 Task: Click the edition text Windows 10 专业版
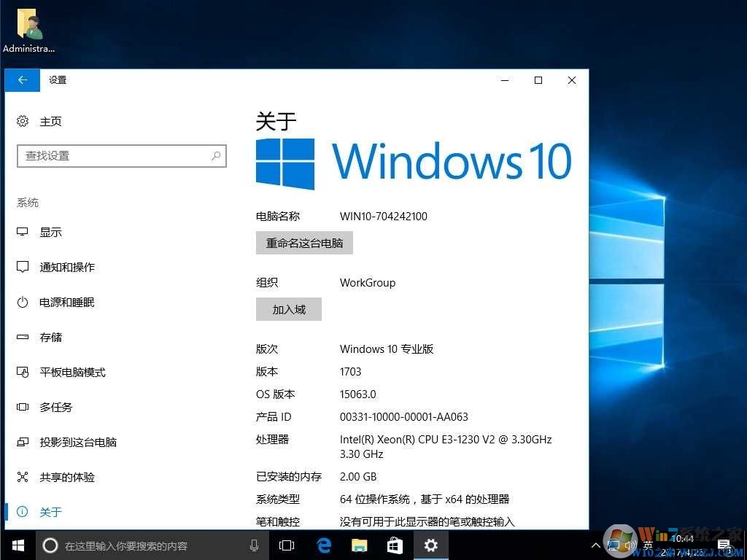coord(387,349)
